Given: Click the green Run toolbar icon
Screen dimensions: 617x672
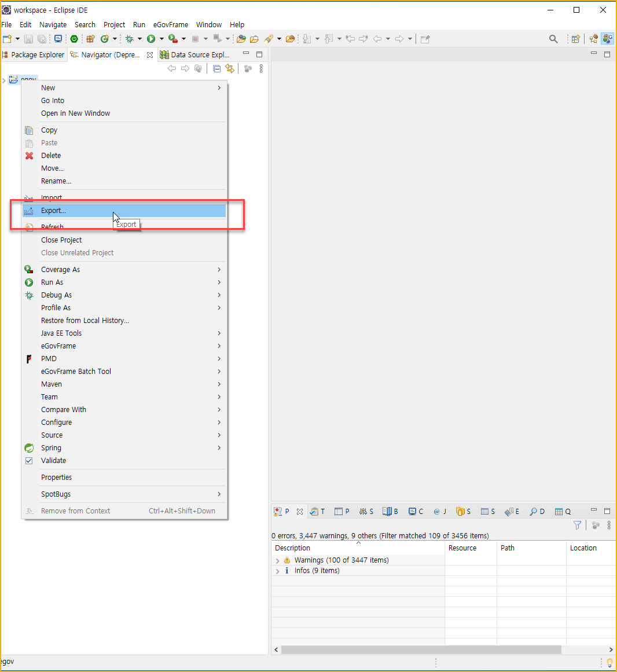Looking at the screenshot, I should (151, 39).
